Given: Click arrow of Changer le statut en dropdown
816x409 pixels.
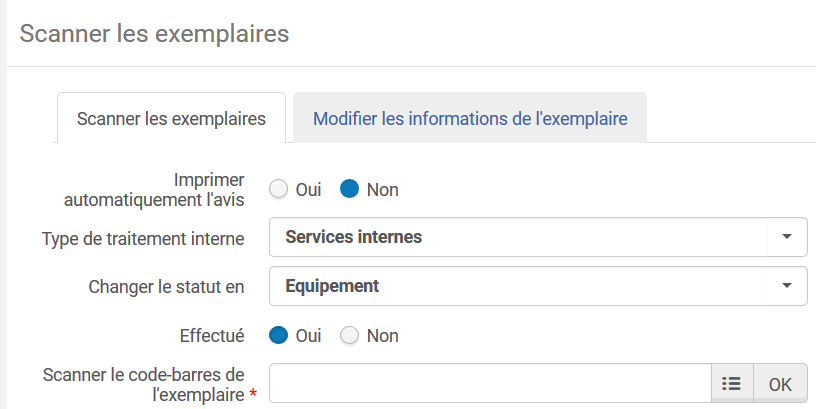Looking at the screenshot, I should point(786,286).
